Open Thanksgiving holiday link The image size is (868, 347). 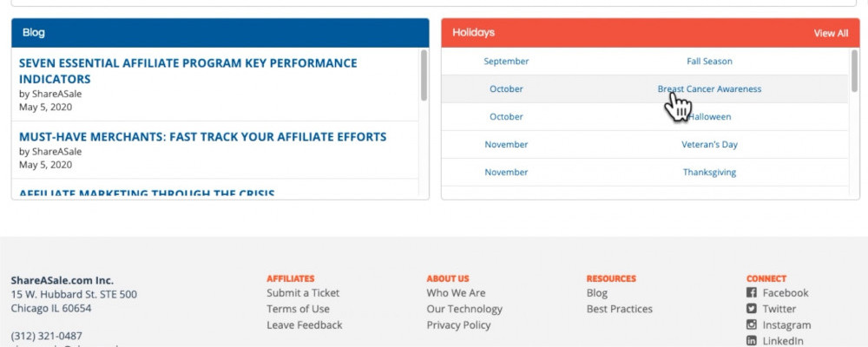pos(709,172)
